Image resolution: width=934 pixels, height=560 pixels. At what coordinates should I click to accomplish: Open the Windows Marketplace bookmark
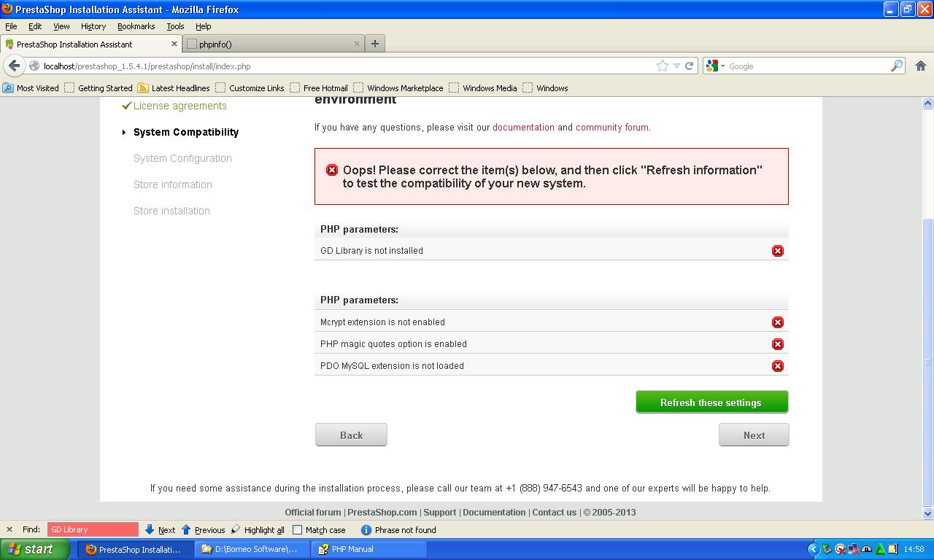[x=398, y=88]
